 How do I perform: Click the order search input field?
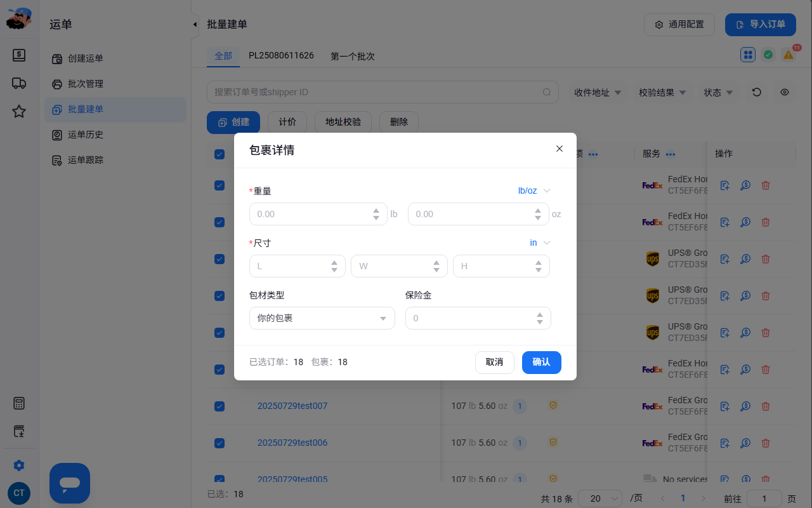click(x=383, y=92)
